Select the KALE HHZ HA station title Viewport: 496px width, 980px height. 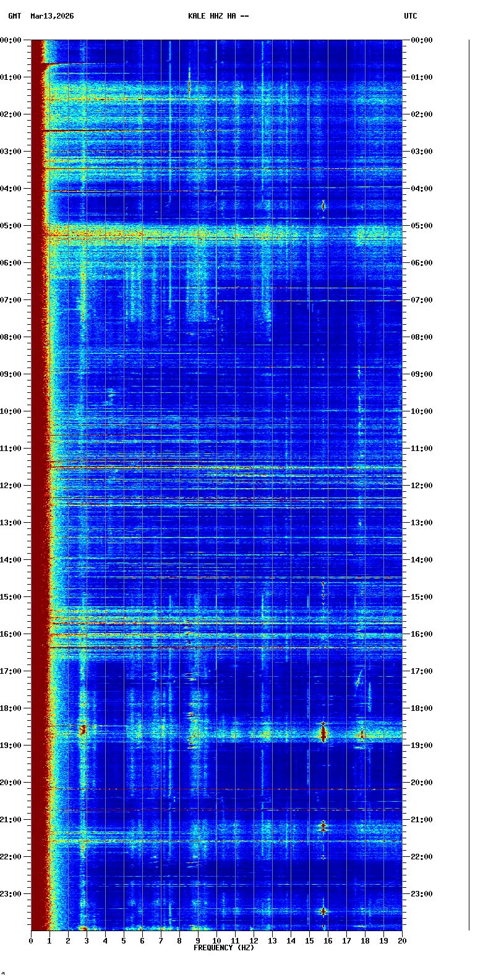218,16
